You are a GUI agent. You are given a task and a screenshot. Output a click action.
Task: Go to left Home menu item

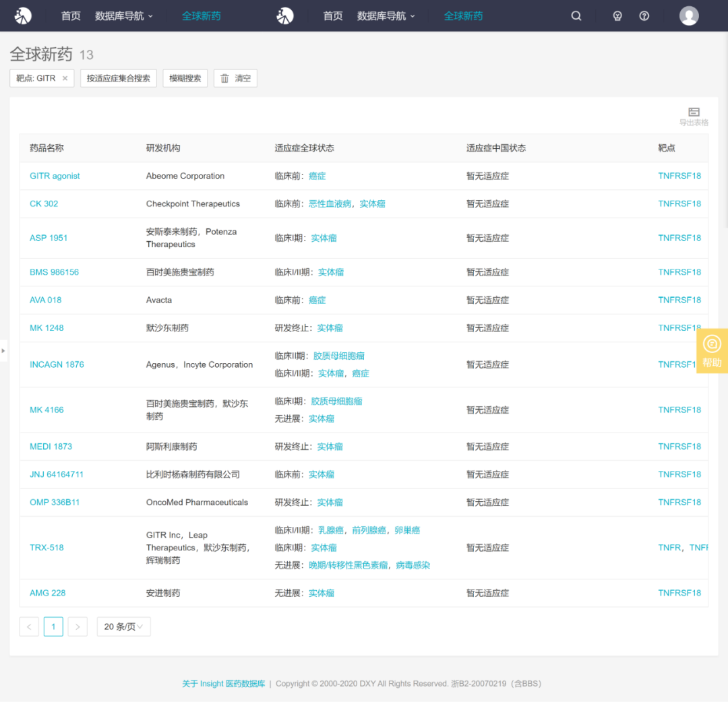(71, 15)
